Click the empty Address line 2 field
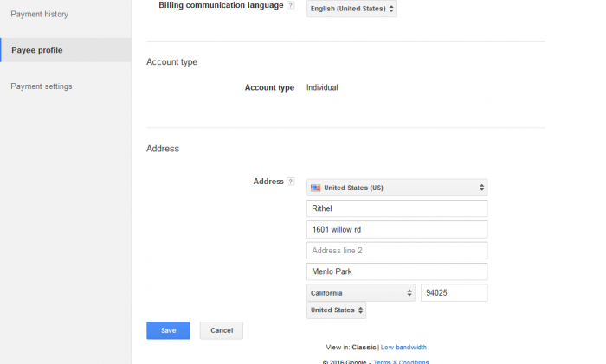606x364 pixels. 396,251
